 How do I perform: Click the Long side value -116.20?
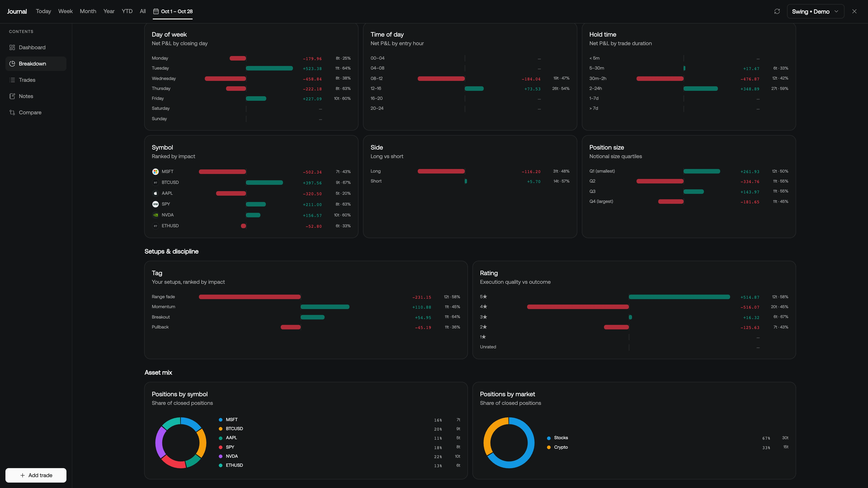click(x=531, y=172)
